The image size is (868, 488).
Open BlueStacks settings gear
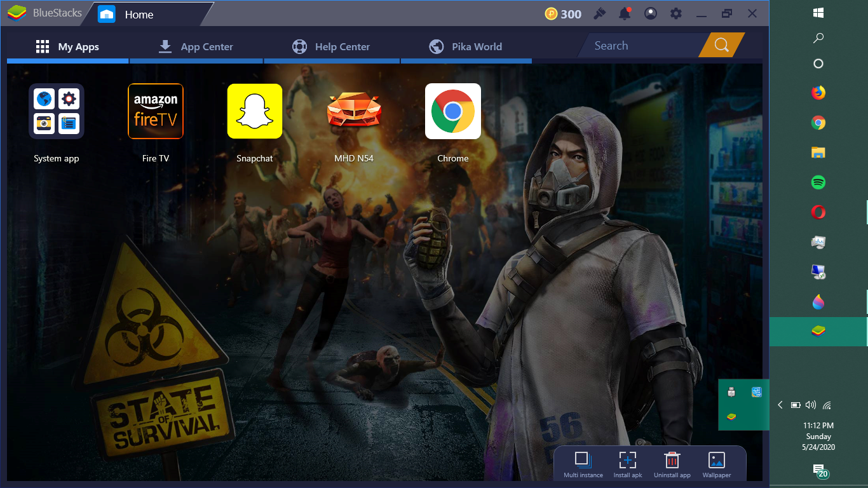coord(676,13)
